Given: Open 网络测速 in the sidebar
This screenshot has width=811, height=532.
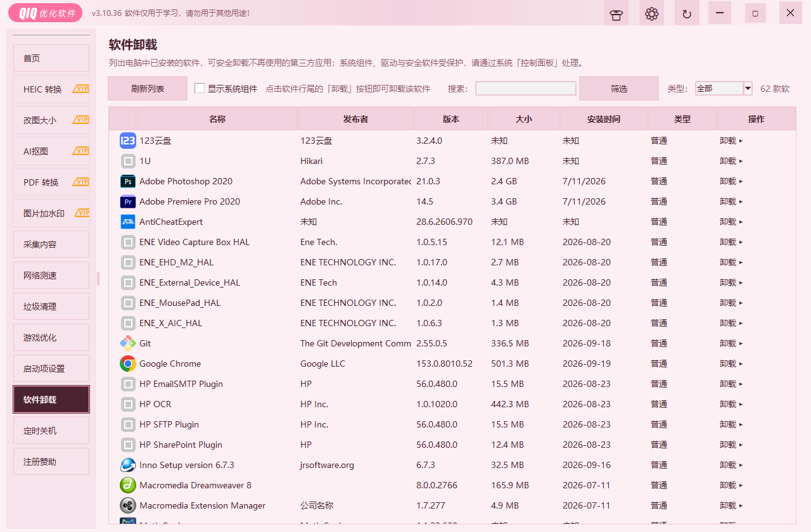Looking at the screenshot, I should pyautogui.click(x=51, y=275).
